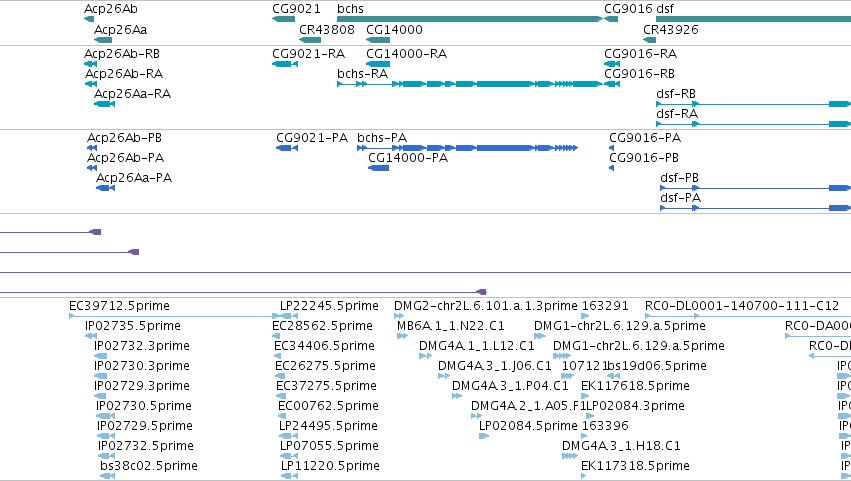Click the DMG2-chr2L.6.101.a.1.3prime label
This screenshot has height=481, width=851.
[x=486, y=306]
